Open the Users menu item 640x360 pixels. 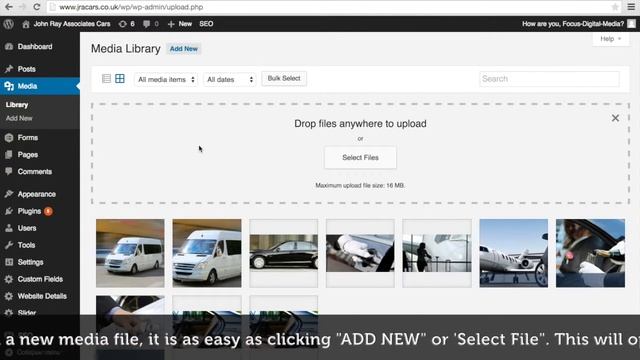(27, 228)
